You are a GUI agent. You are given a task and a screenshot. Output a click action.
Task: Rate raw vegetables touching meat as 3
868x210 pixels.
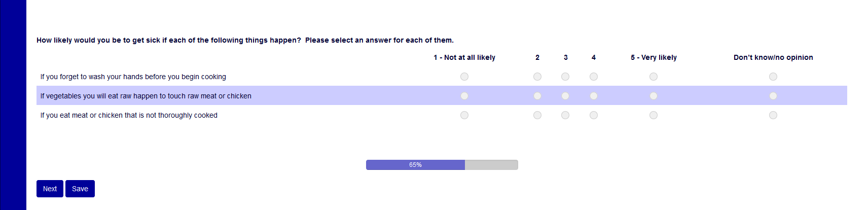(x=565, y=96)
